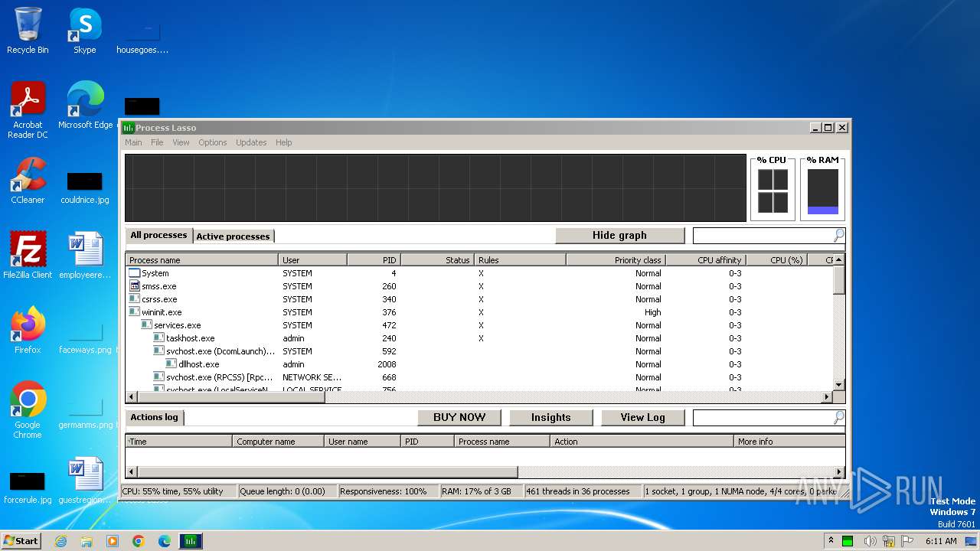Viewport: 980px width, 551px height.
Task: Open File Explorer from the taskbar
Action: (87, 541)
